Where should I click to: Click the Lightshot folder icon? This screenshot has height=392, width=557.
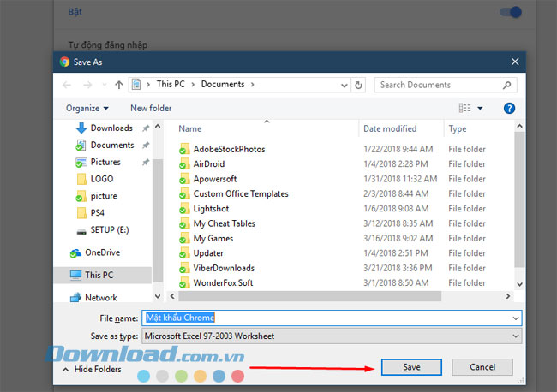(x=183, y=209)
